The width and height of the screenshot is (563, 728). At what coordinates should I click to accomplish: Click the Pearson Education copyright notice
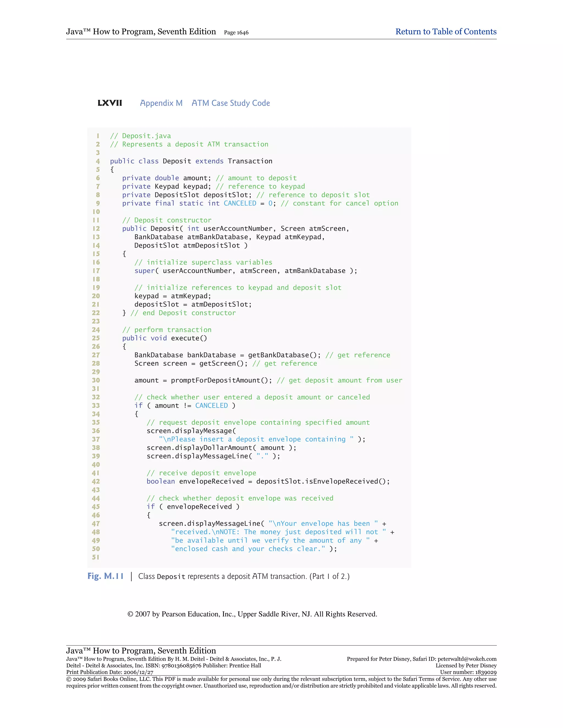252,614
